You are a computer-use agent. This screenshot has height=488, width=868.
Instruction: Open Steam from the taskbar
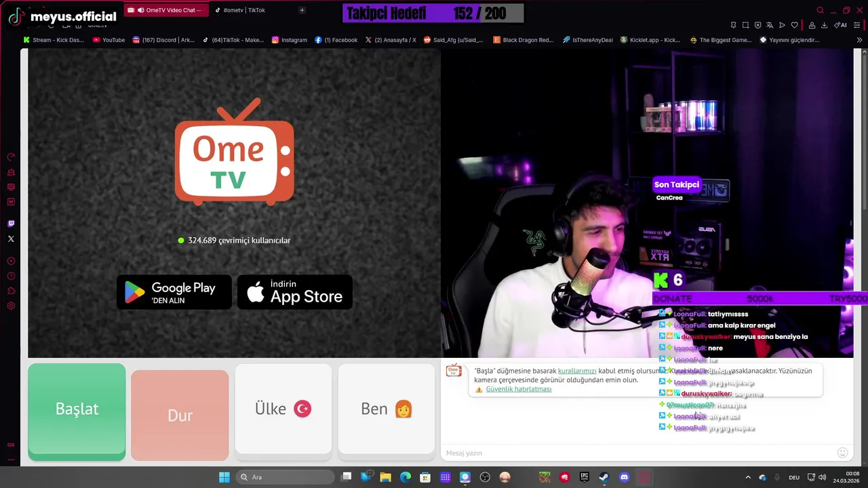[x=604, y=477]
